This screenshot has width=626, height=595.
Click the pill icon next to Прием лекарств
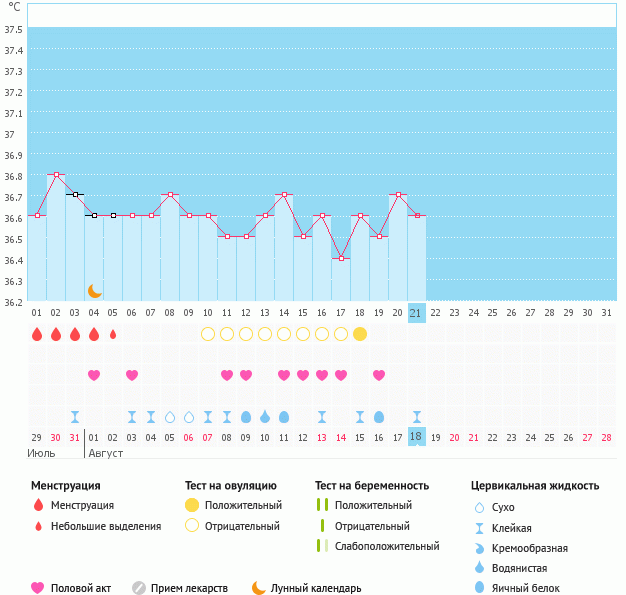click(139, 588)
